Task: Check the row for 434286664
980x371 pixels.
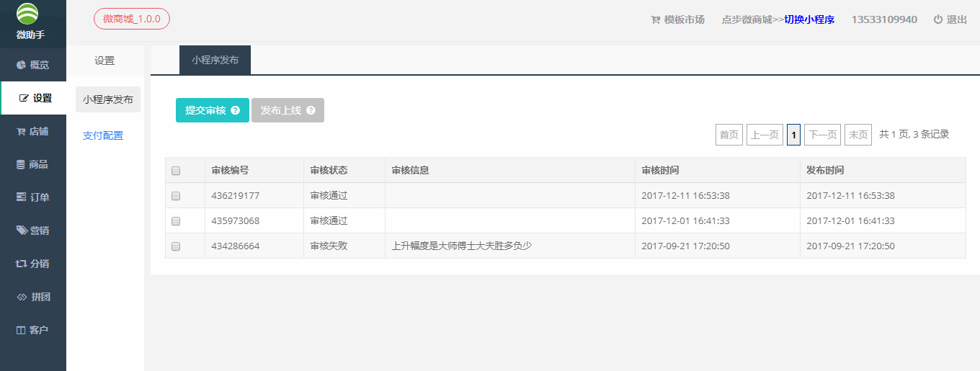Action: pos(176,246)
